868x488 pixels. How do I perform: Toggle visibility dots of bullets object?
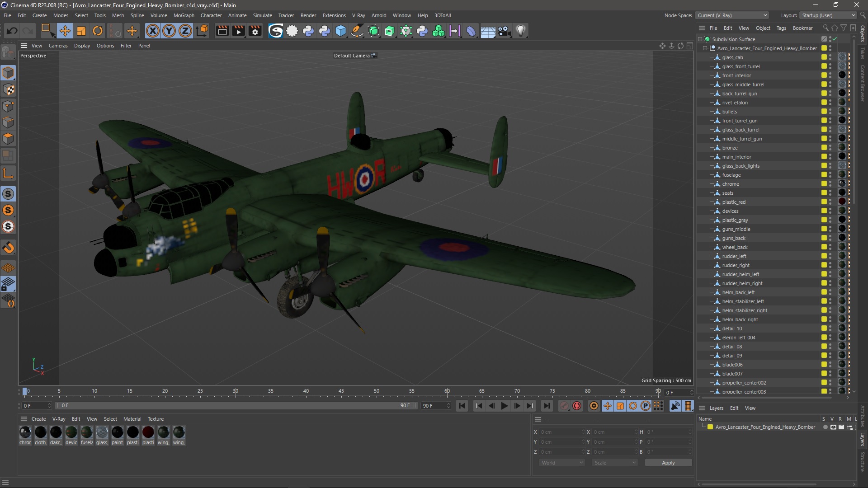click(830, 112)
